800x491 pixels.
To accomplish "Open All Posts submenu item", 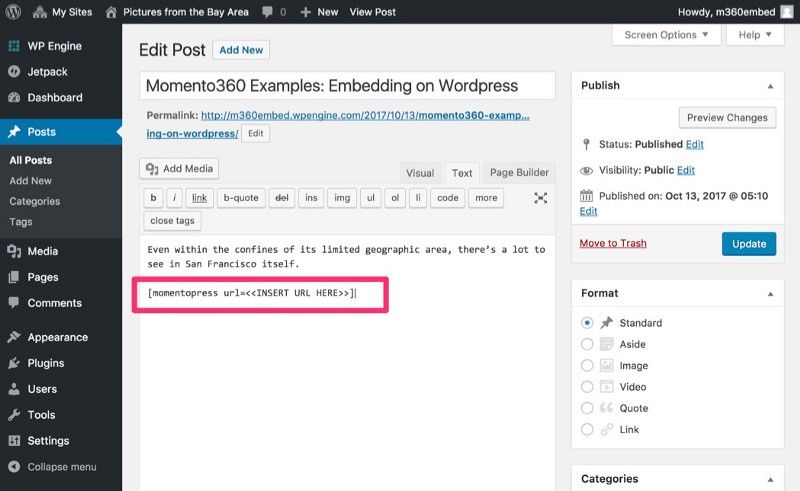I will [x=31, y=160].
